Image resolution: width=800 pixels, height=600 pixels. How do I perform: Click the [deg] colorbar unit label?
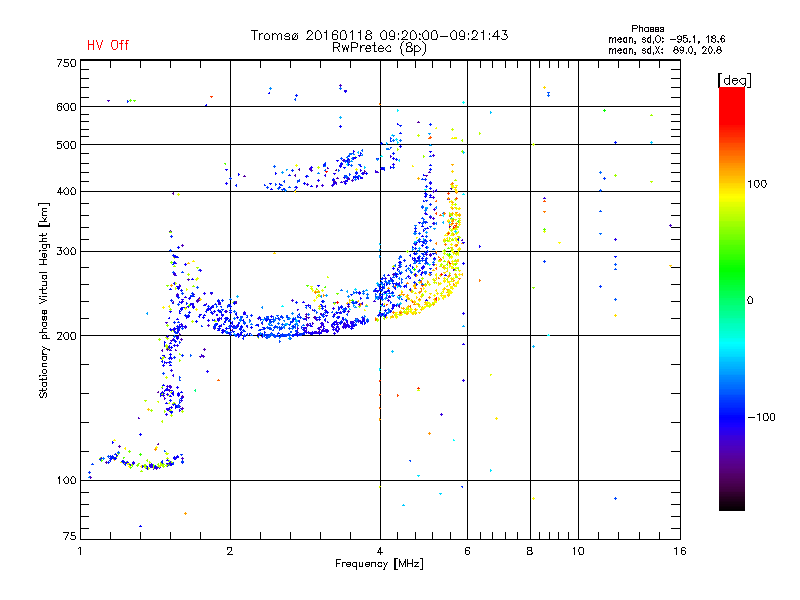tap(734, 80)
